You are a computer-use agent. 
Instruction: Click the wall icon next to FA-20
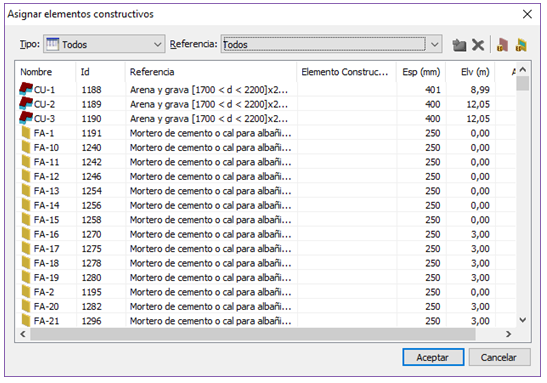coord(26,306)
